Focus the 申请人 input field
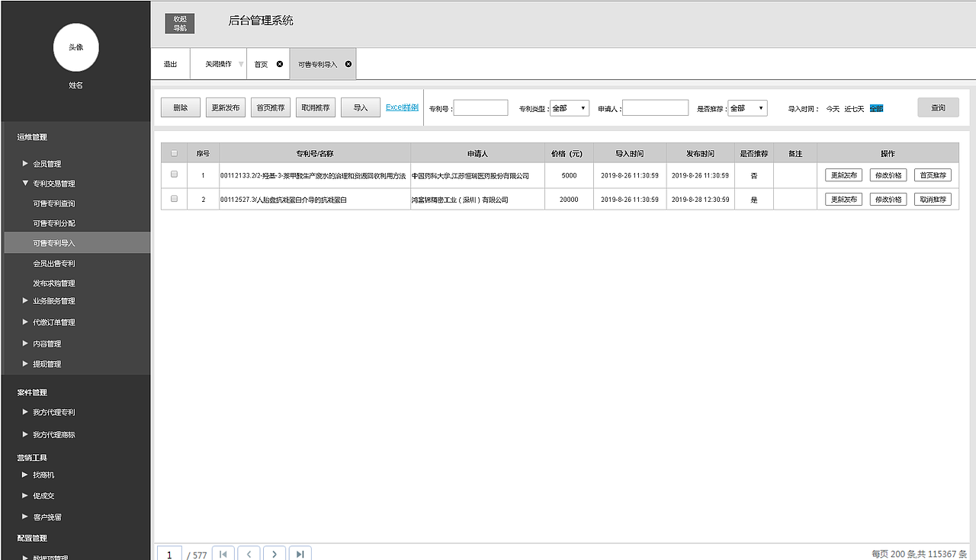This screenshot has width=976, height=560. (x=655, y=108)
